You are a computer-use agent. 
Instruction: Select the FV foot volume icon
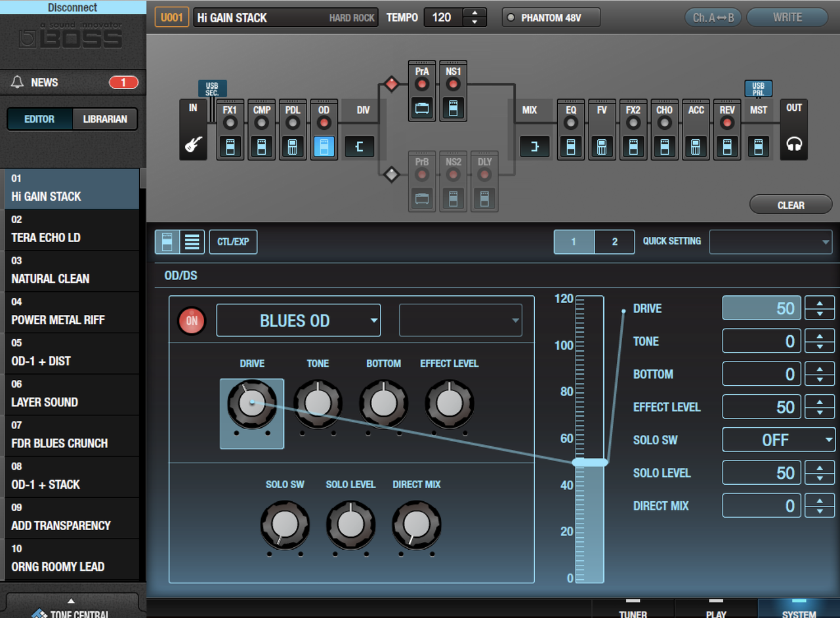point(602,146)
